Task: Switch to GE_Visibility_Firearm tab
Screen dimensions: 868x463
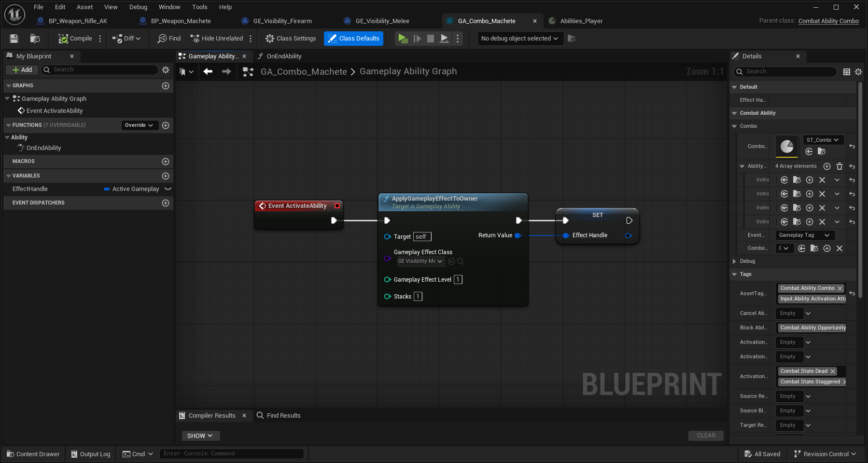Action: click(x=282, y=21)
